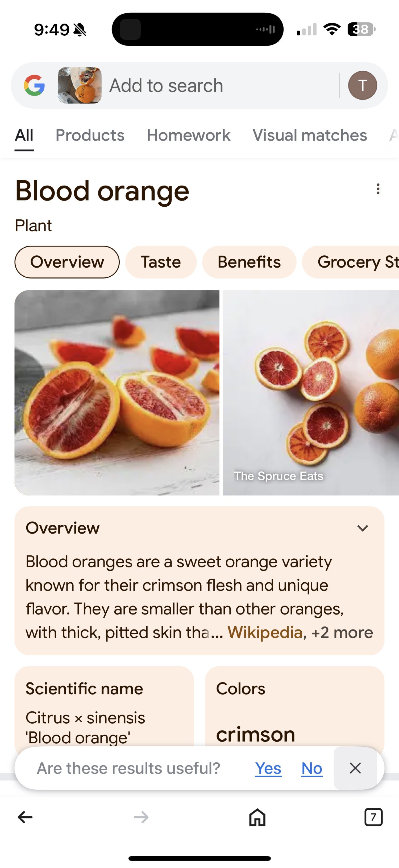Select the Overview chip
Image resolution: width=399 pixels, height=868 pixels.
tap(67, 262)
